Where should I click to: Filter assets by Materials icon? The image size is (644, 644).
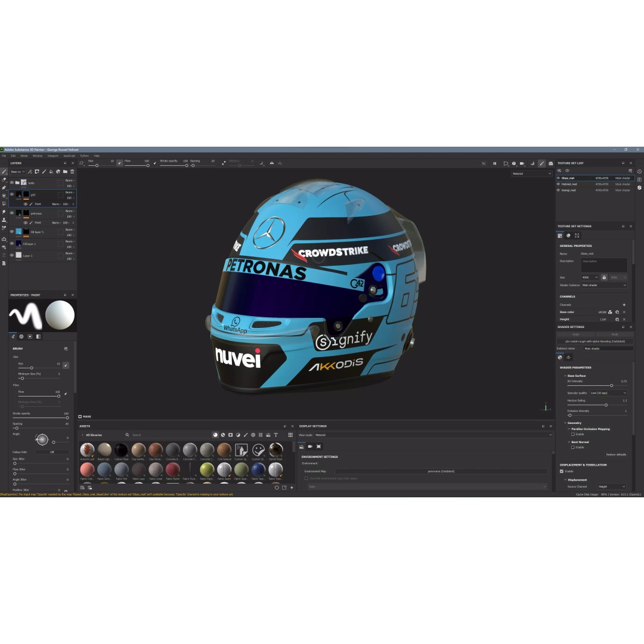click(x=215, y=435)
